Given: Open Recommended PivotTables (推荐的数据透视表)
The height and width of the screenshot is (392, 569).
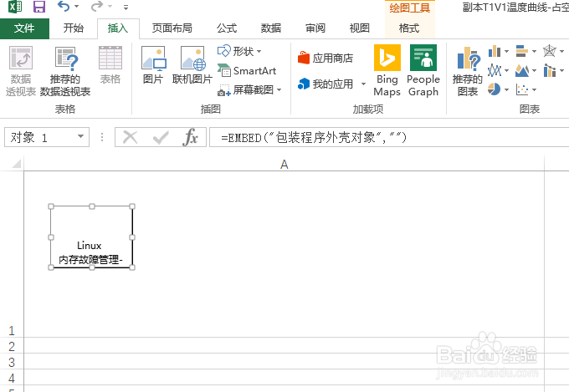Looking at the screenshot, I should (x=65, y=71).
